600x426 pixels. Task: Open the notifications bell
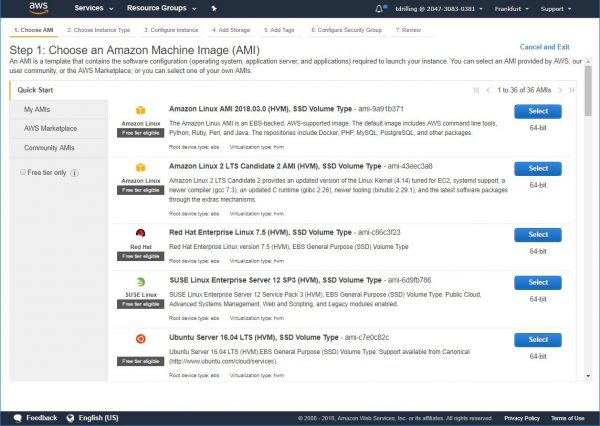click(379, 8)
